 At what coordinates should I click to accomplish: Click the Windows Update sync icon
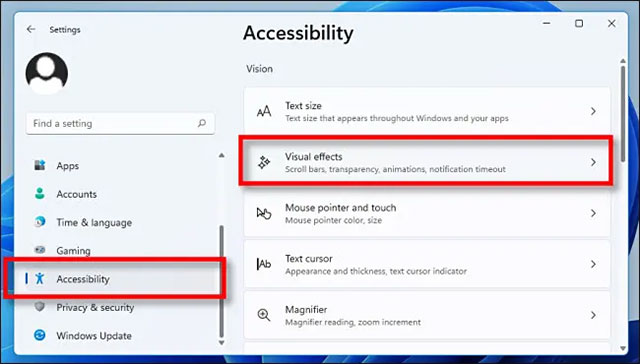pos(40,335)
